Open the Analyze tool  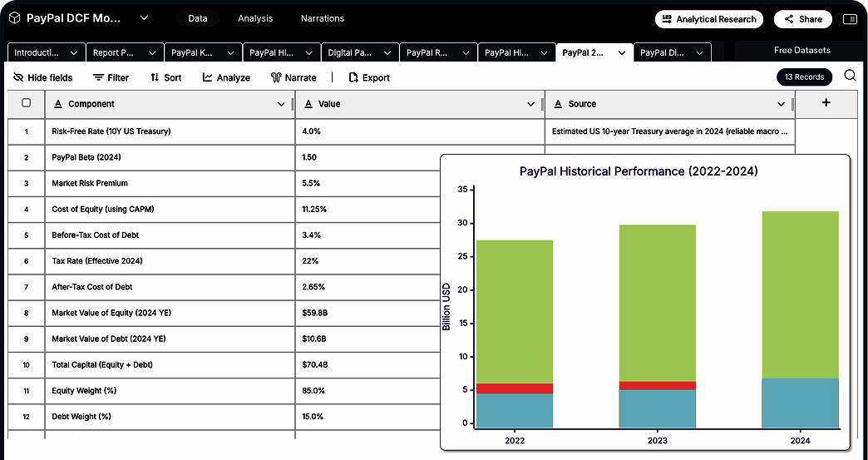[226, 77]
